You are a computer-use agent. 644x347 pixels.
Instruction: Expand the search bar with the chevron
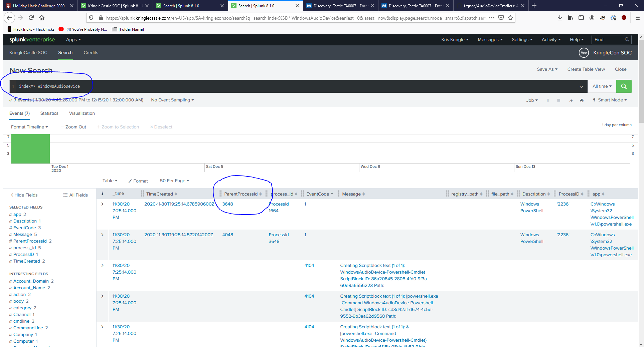pyautogui.click(x=581, y=87)
